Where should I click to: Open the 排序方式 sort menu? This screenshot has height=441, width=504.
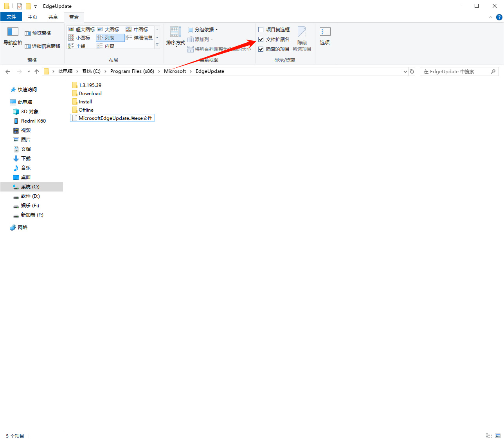coord(175,36)
